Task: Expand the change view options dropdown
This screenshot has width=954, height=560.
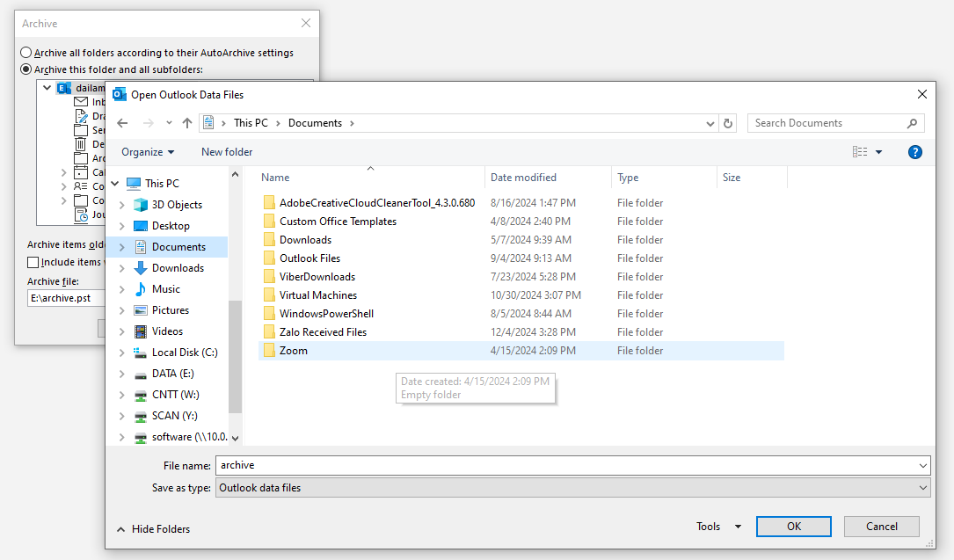Action: 878,152
